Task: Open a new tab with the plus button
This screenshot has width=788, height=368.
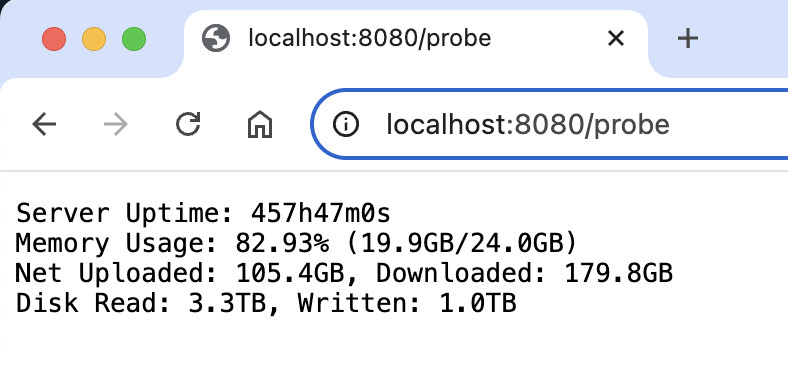Action: 687,38
